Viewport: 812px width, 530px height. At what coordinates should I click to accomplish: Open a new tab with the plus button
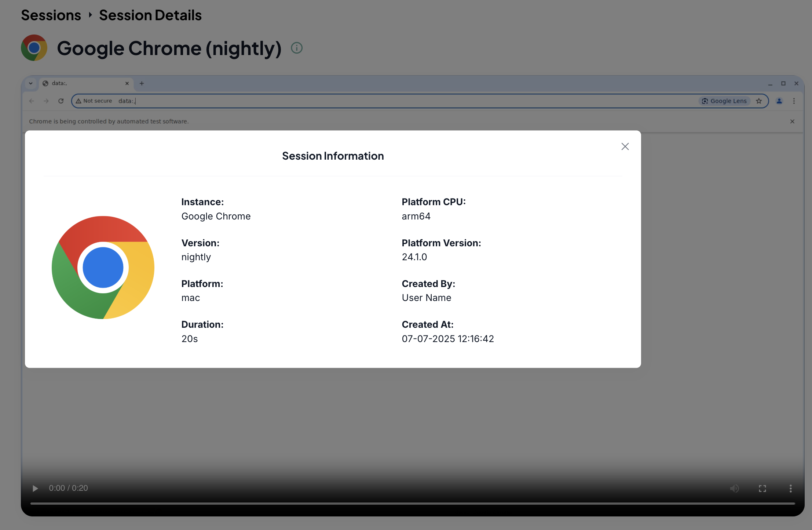[x=142, y=83]
